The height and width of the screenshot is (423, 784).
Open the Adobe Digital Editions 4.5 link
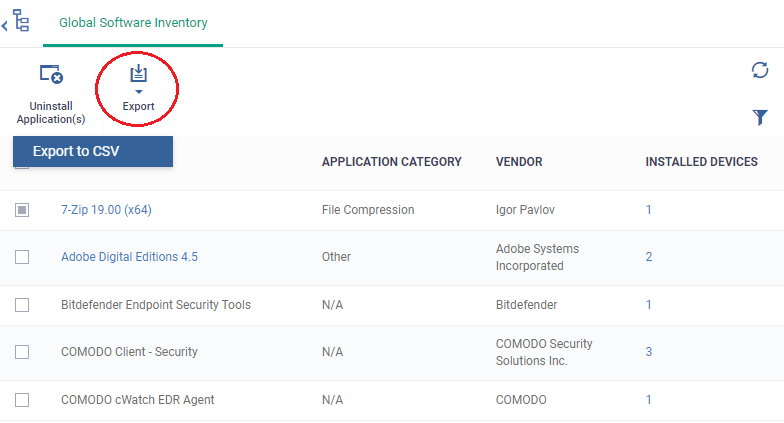pos(129,257)
